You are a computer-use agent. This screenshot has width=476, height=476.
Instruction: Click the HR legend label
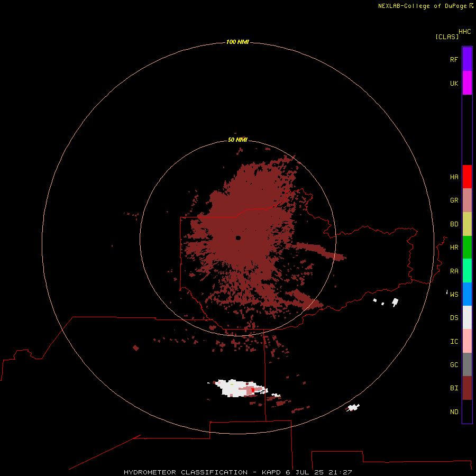point(454,248)
